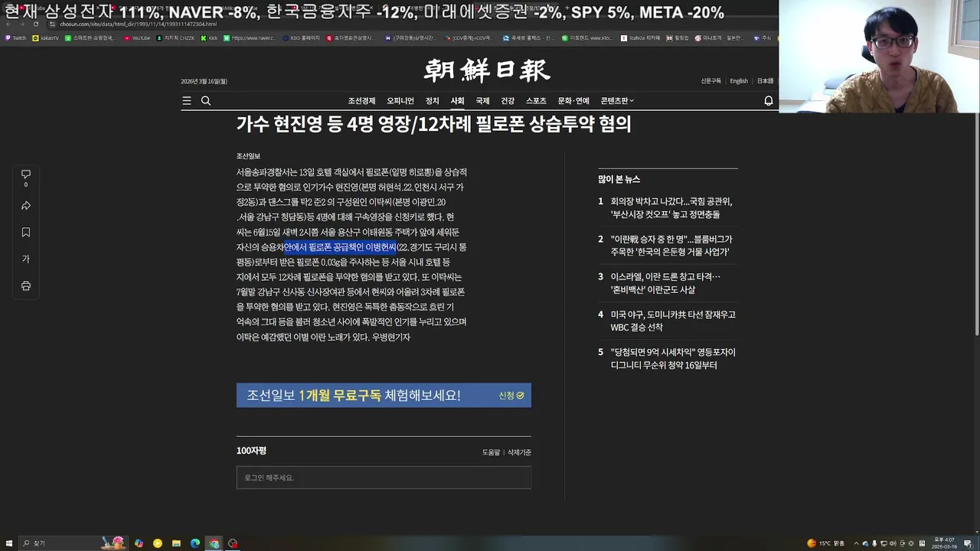The image size is (980, 551).
Task: Click the 로그인 해주세요 comment field
Action: click(384, 478)
